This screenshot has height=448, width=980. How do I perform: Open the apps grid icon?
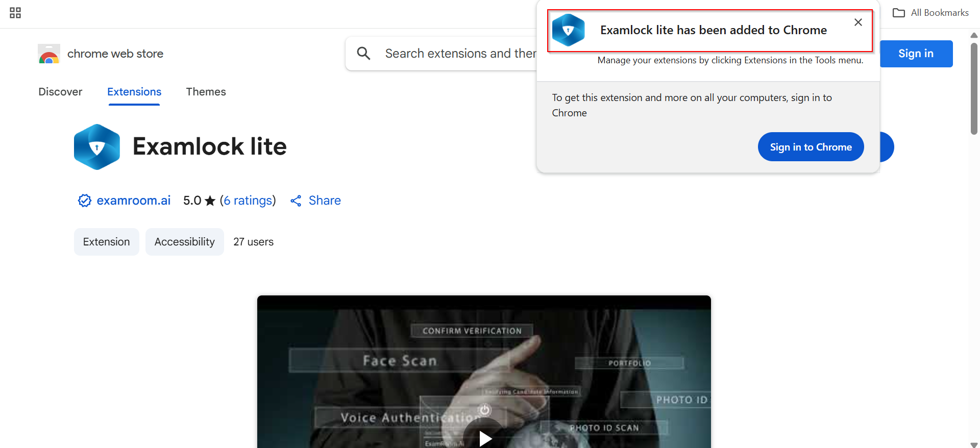[x=15, y=13]
